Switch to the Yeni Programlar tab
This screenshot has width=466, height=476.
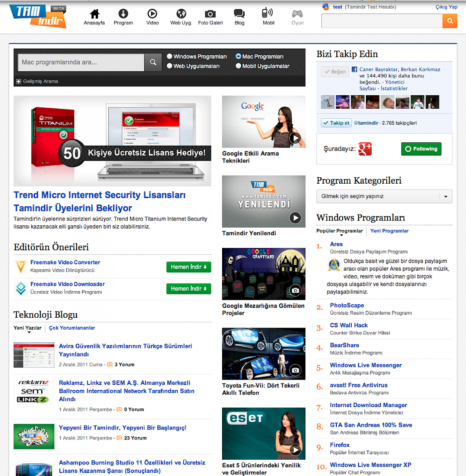pos(389,231)
